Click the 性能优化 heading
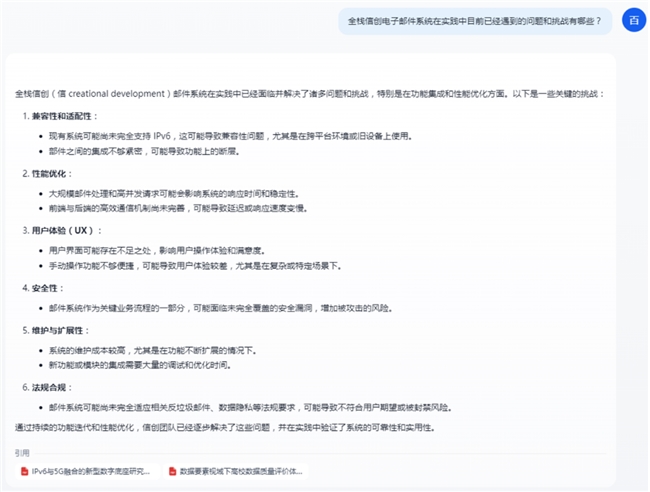The height and width of the screenshot is (492, 650). click(x=49, y=173)
